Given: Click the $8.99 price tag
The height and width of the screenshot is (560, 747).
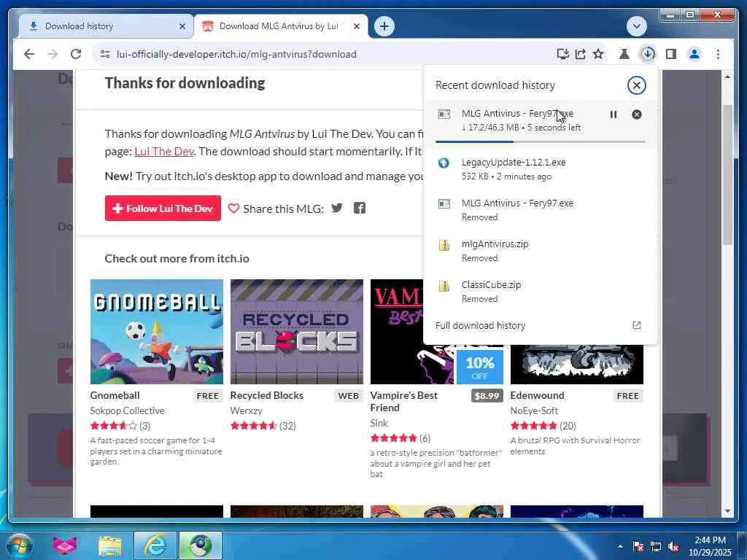Looking at the screenshot, I should [487, 396].
